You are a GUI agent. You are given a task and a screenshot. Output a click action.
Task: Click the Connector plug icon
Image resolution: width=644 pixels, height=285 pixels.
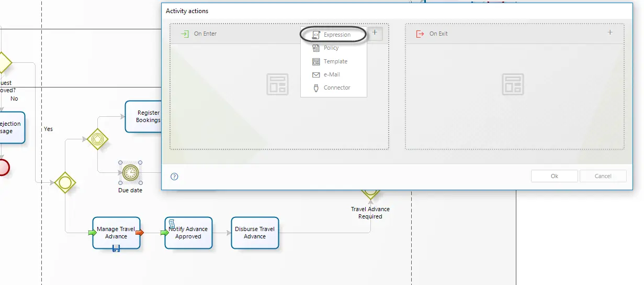click(x=315, y=87)
